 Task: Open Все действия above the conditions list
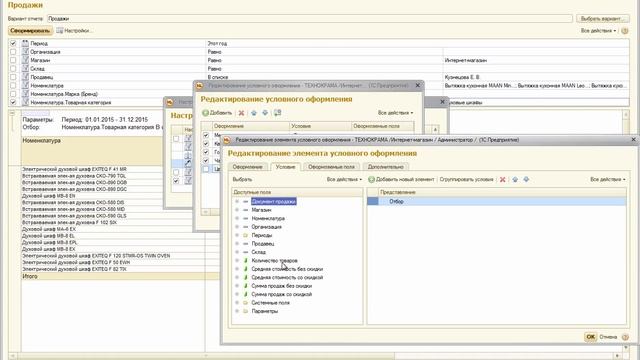click(607, 180)
